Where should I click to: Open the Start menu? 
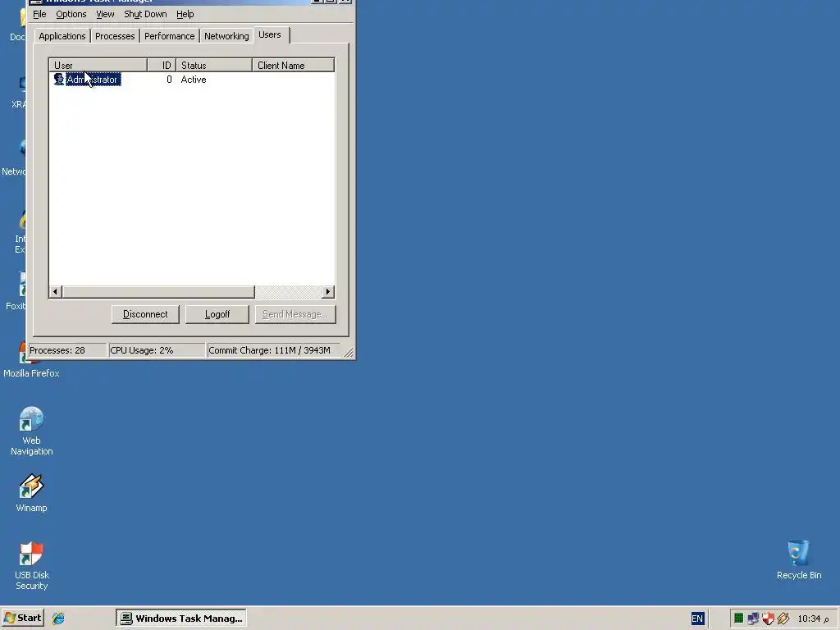[22, 619]
